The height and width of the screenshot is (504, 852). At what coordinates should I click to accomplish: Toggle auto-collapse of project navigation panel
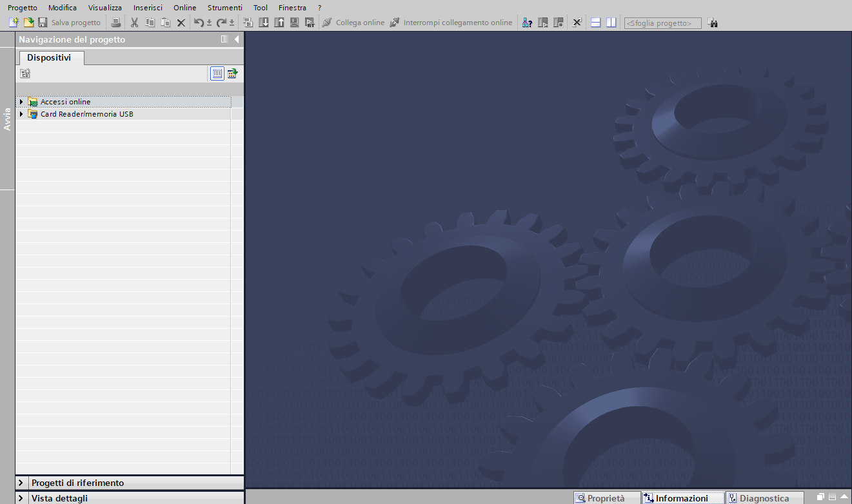[224, 39]
